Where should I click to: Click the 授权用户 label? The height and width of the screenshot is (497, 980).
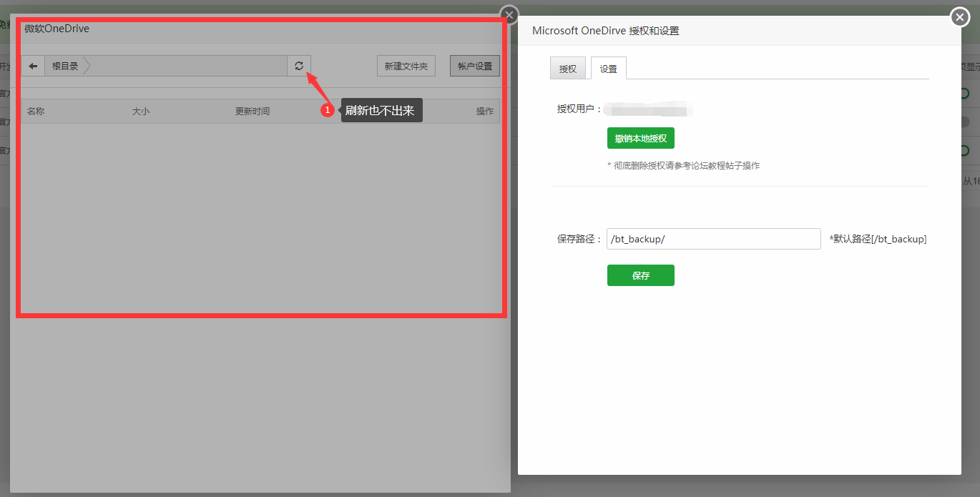point(580,109)
